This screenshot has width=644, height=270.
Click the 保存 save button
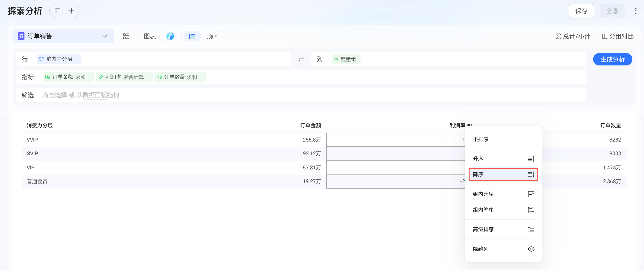[581, 11]
